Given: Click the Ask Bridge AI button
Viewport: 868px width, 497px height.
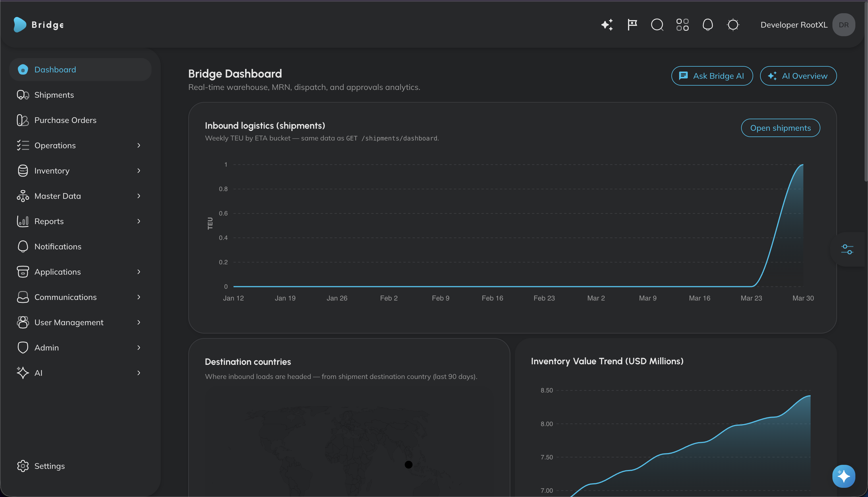Looking at the screenshot, I should coord(712,76).
